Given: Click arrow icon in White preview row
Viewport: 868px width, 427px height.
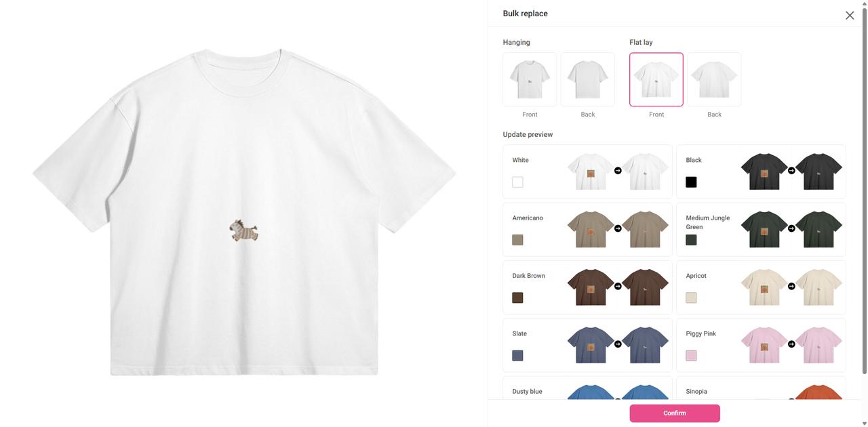Looking at the screenshot, I should [618, 171].
